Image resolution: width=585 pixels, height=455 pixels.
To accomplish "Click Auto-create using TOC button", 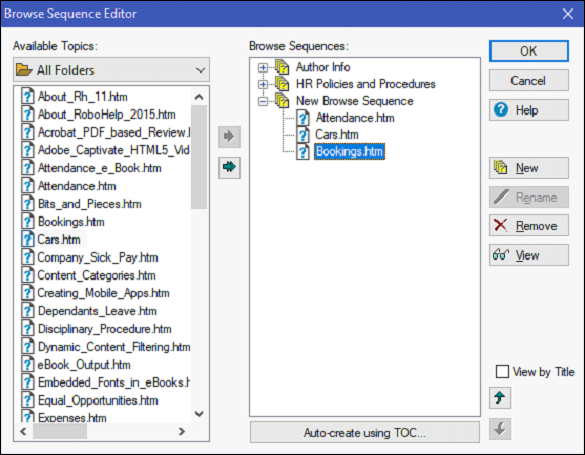I will coord(365,433).
